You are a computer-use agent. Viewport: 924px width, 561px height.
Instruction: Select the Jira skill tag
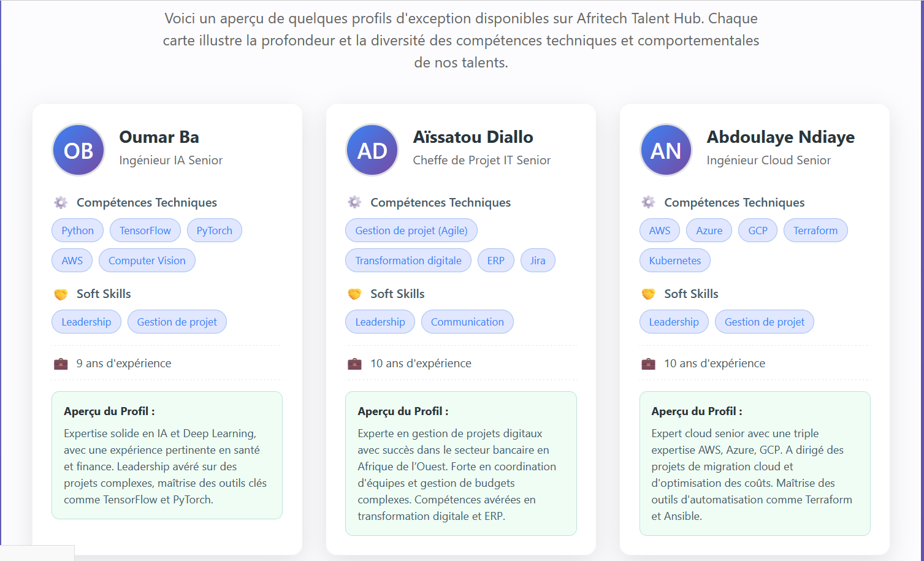[538, 261]
